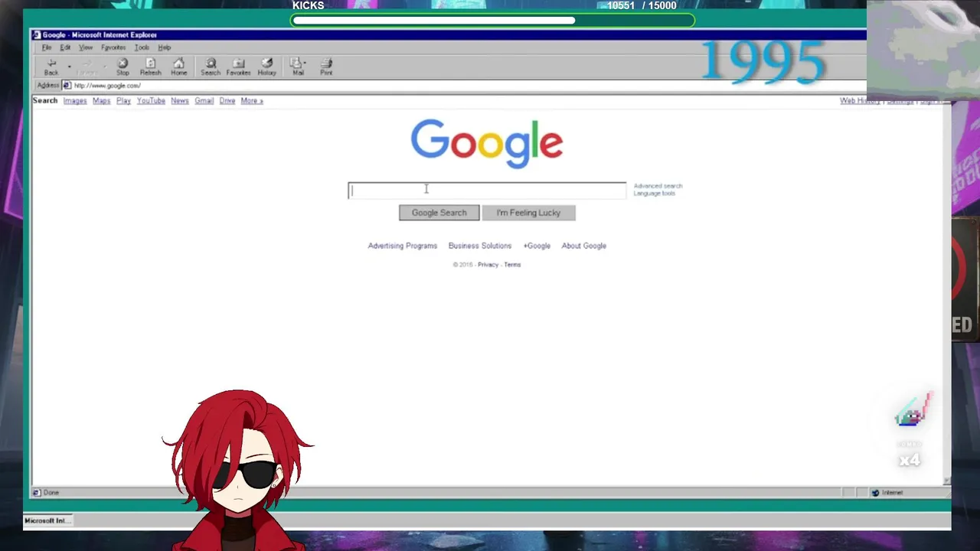The height and width of the screenshot is (551, 980).
Task: Click the Microsoft Internet Explorer taskbar button
Action: pos(47,520)
